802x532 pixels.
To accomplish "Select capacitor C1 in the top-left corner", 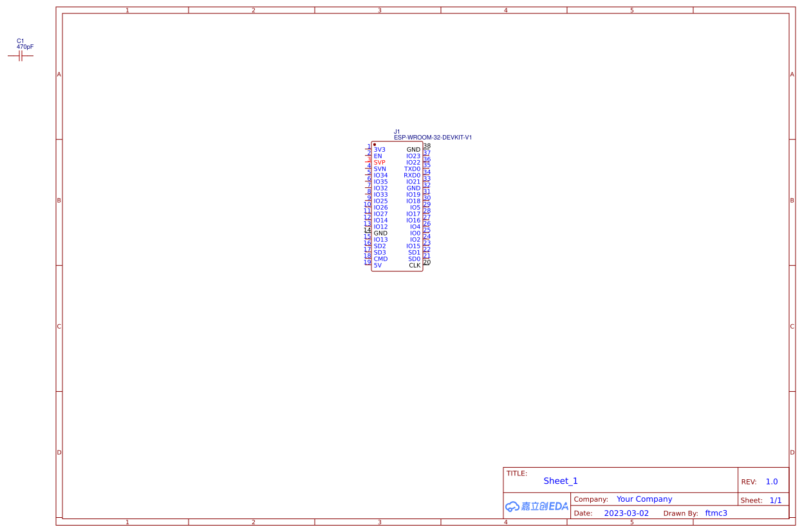I will (x=21, y=55).
